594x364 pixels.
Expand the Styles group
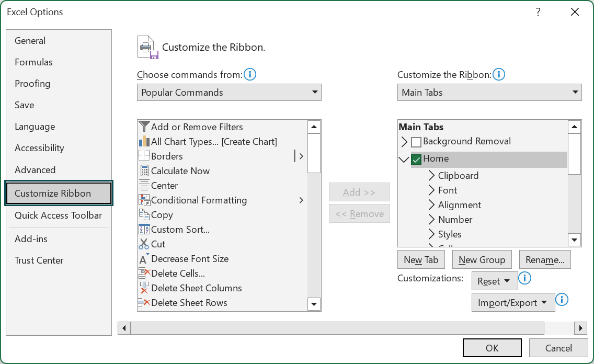(431, 234)
